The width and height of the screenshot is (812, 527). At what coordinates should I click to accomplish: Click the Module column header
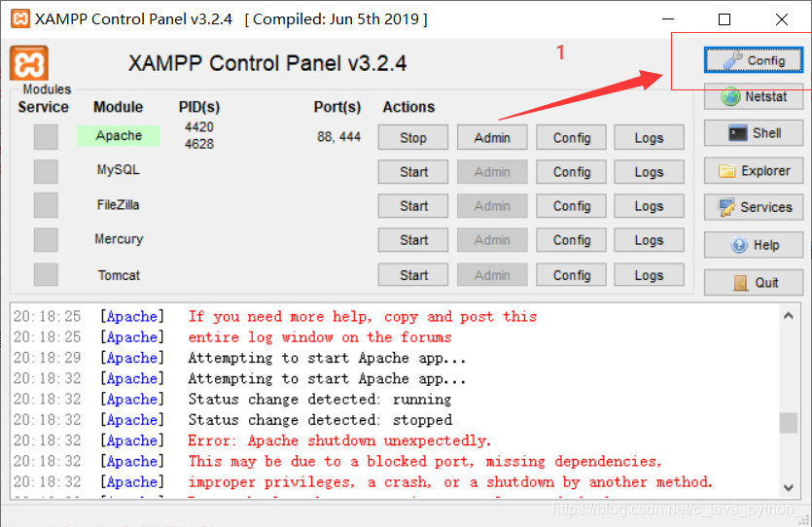(118, 107)
